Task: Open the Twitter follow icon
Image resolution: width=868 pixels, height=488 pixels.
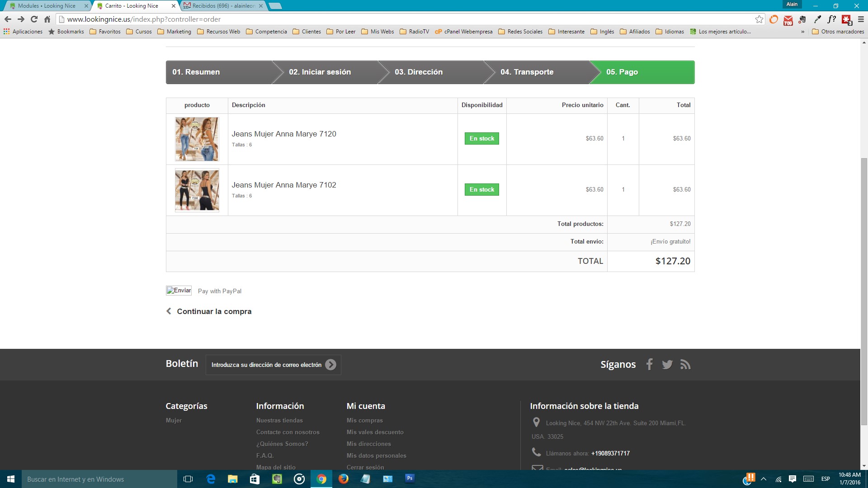Action: pos(667,364)
